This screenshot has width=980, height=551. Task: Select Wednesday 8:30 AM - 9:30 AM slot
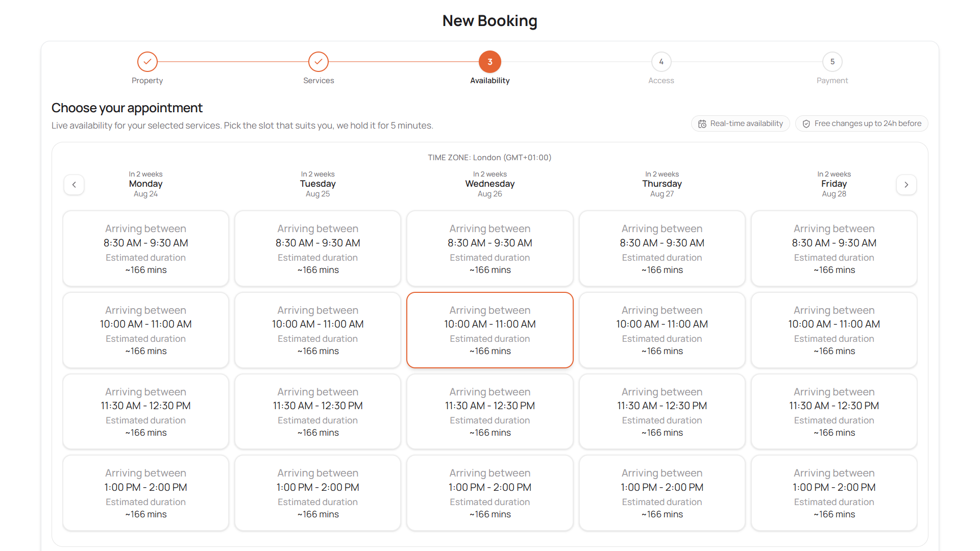point(490,248)
